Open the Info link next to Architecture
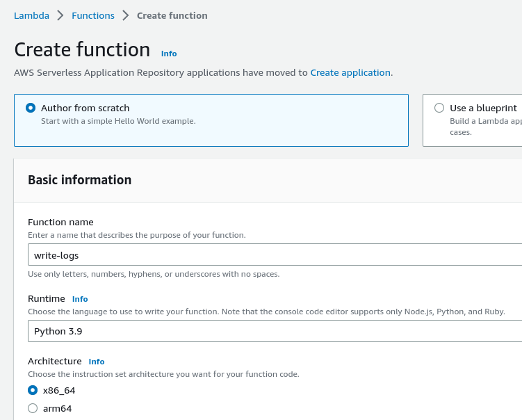The width and height of the screenshot is (522, 420). point(97,362)
